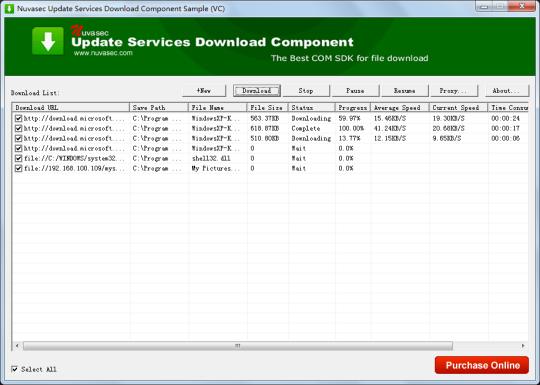Click the Time Consu... column header
Screen dimensions: 540x385
(x=508, y=108)
